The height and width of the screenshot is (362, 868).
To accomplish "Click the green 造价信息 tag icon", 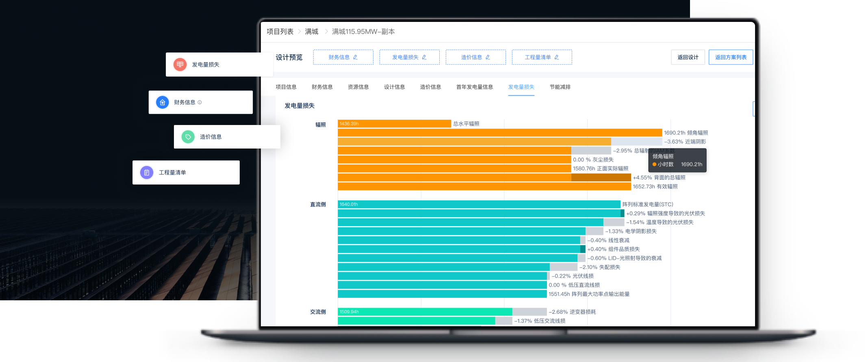I will point(188,137).
